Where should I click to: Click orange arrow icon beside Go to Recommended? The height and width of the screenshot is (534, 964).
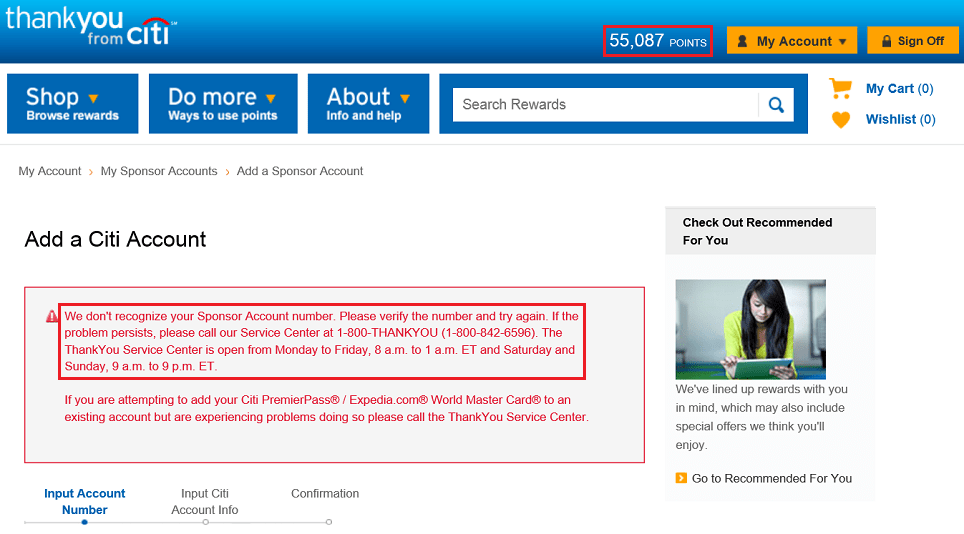[x=681, y=478]
